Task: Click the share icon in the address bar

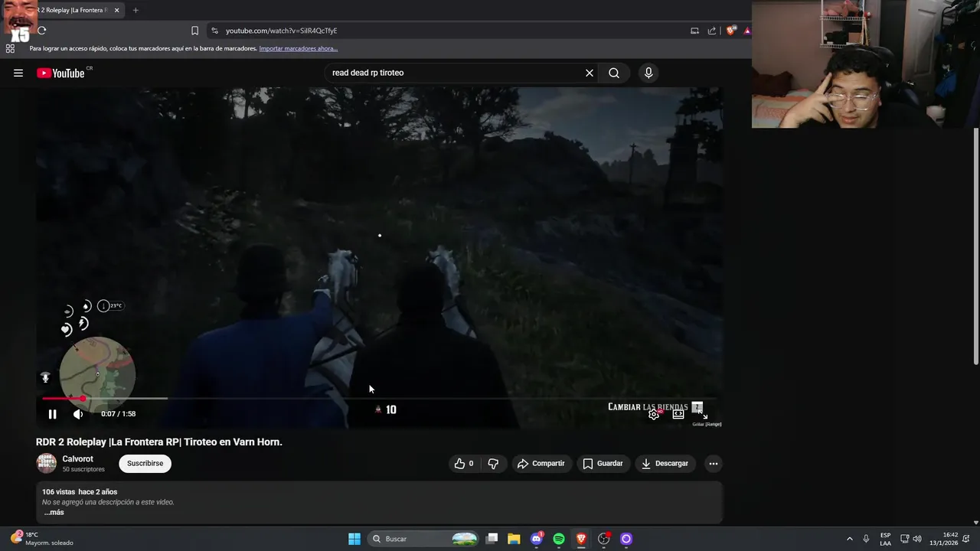Action: click(x=712, y=31)
